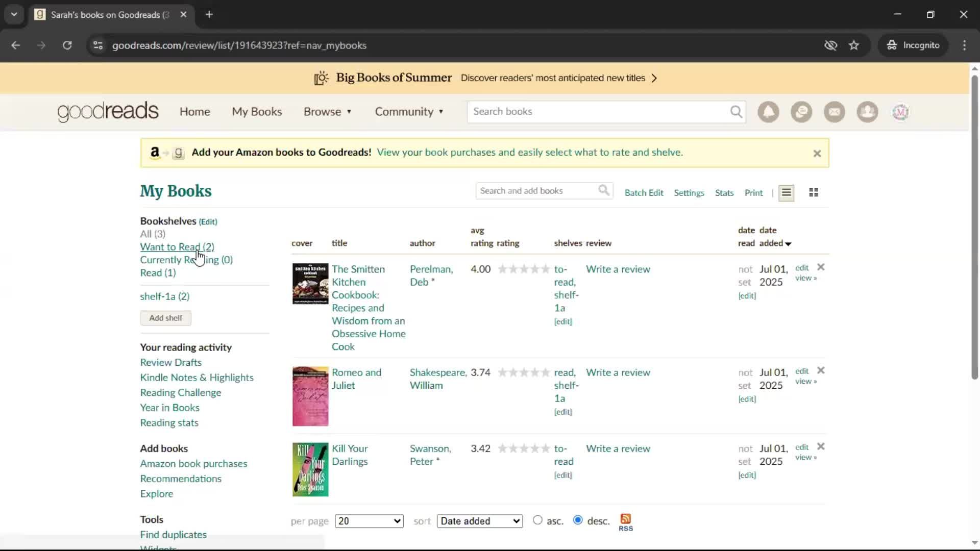Select ascending sort order
The height and width of the screenshot is (551, 980).
tap(537, 520)
